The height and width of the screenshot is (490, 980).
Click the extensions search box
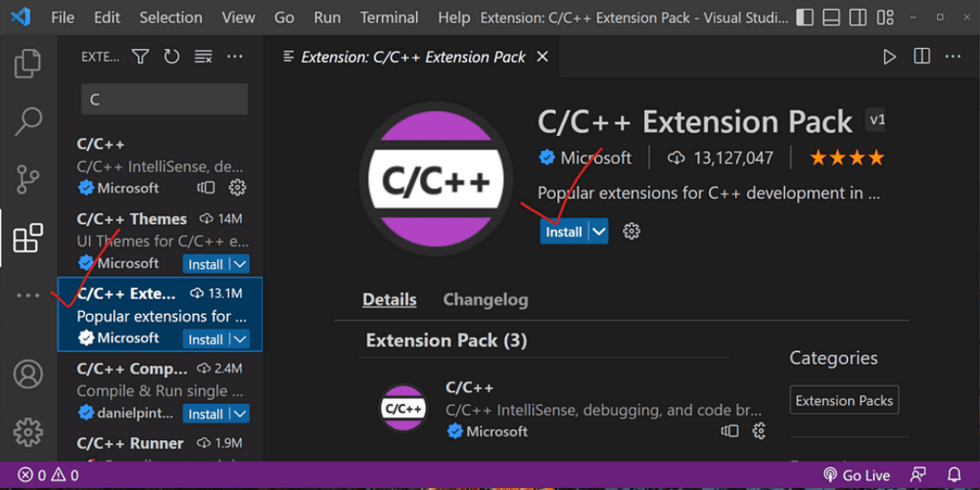tap(165, 100)
